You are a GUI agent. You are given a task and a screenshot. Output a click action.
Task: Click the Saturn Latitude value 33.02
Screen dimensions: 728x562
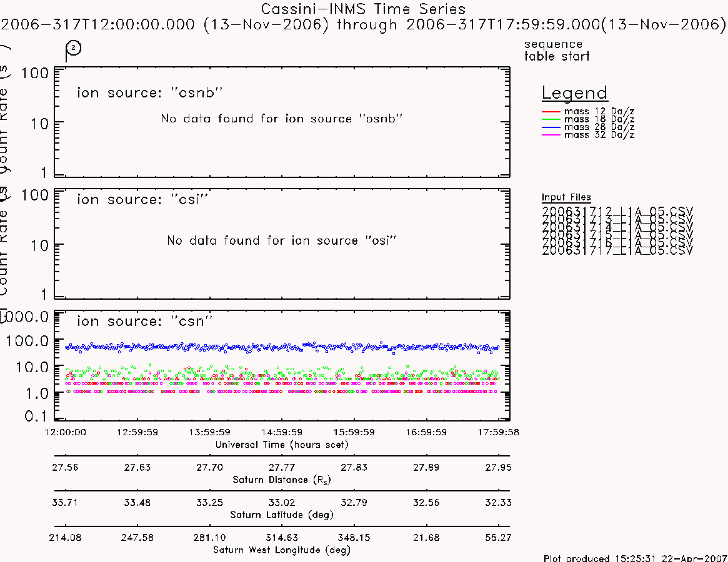(x=281, y=503)
